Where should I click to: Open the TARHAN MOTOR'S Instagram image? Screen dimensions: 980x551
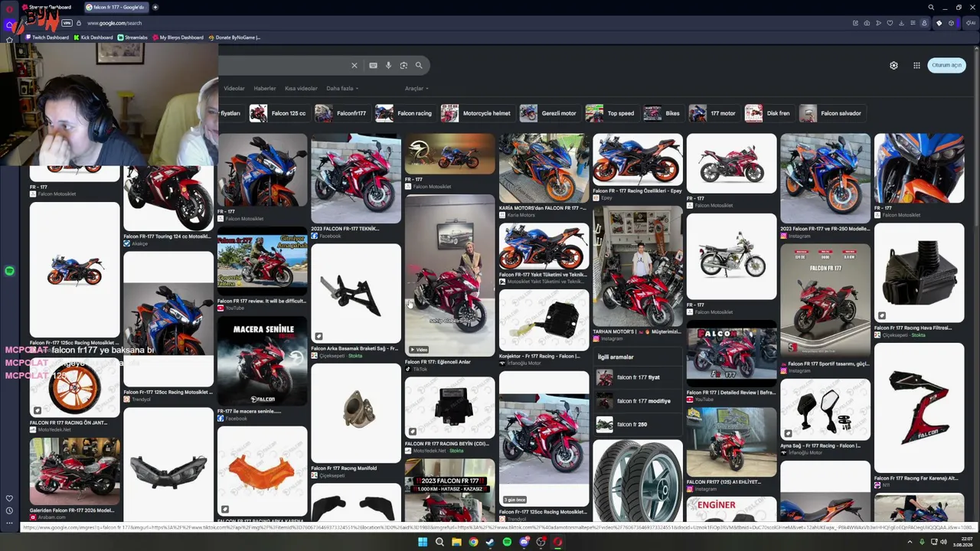638,266
